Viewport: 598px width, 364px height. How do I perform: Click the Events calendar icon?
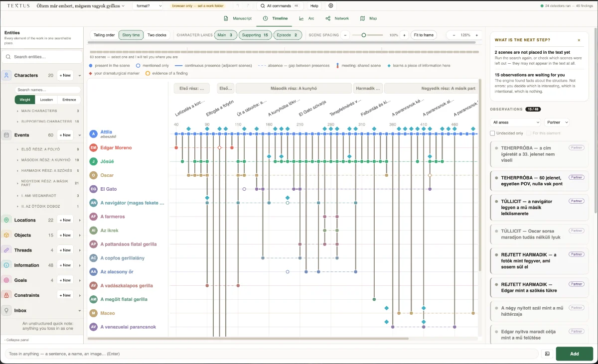point(6,135)
